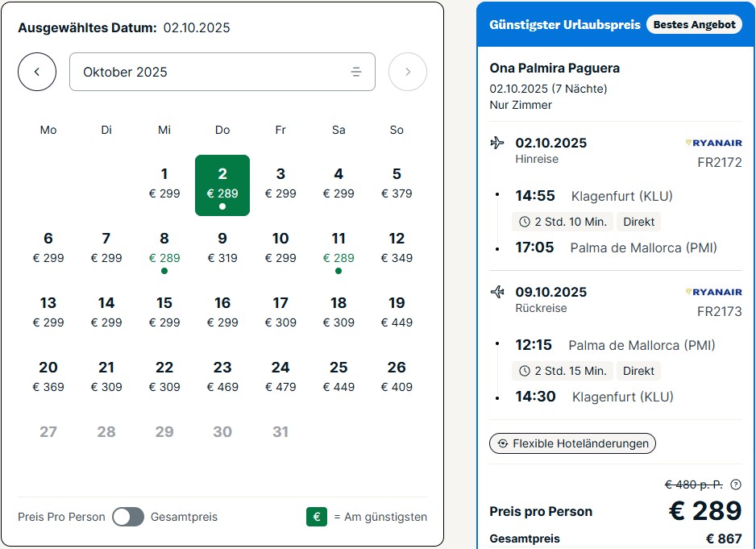Click the price info question mark icon

[x=736, y=485]
